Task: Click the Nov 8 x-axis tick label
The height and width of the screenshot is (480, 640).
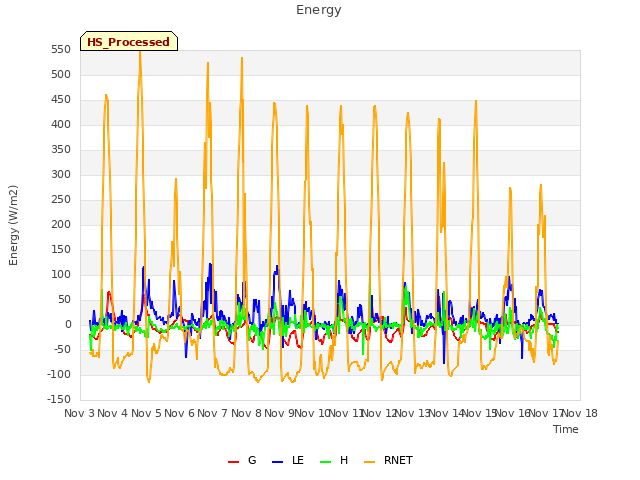Action: (x=246, y=413)
